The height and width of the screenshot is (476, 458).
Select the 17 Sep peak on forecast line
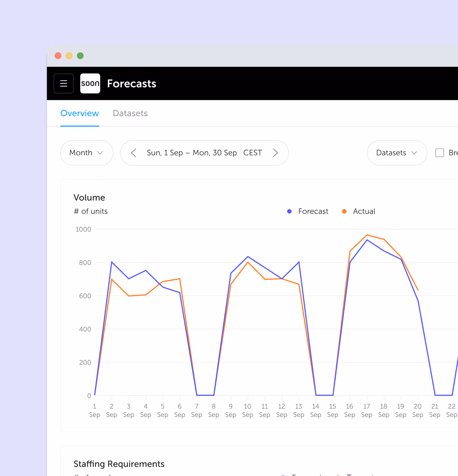(367, 240)
